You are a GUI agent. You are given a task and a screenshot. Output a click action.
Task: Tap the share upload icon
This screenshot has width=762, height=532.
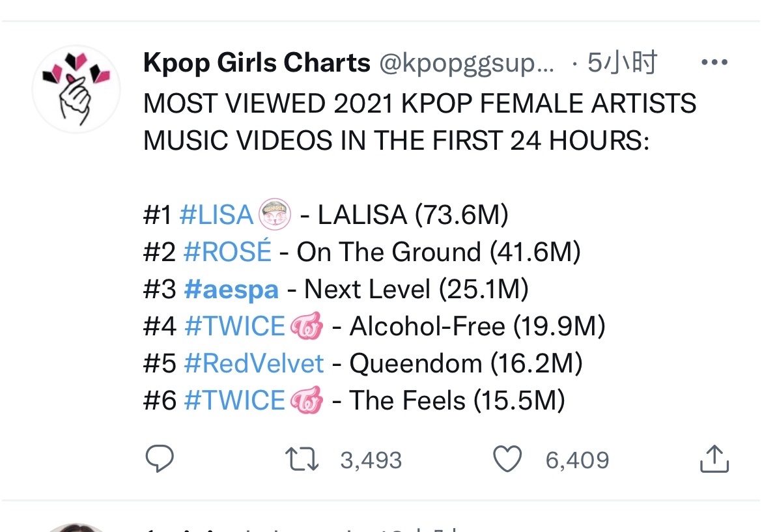click(714, 458)
